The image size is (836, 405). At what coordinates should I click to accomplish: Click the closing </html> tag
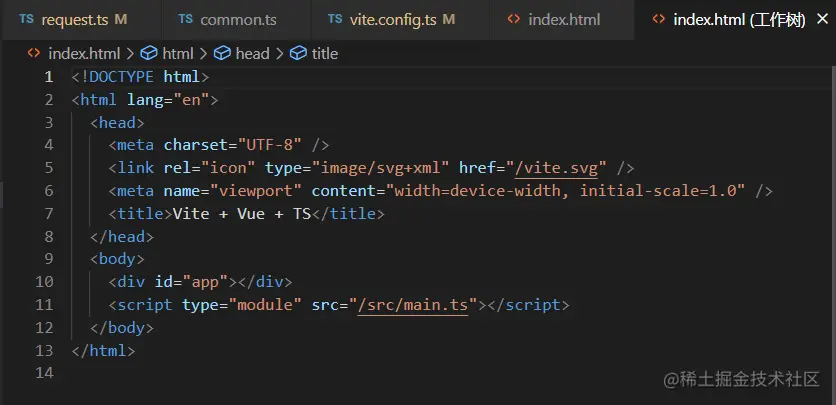[x=103, y=351]
